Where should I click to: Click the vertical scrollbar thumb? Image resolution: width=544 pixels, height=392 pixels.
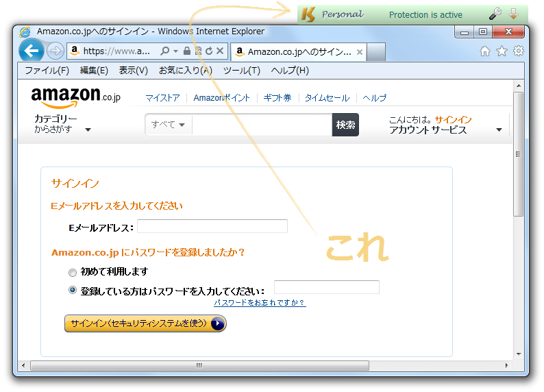pyautogui.click(x=519, y=154)
